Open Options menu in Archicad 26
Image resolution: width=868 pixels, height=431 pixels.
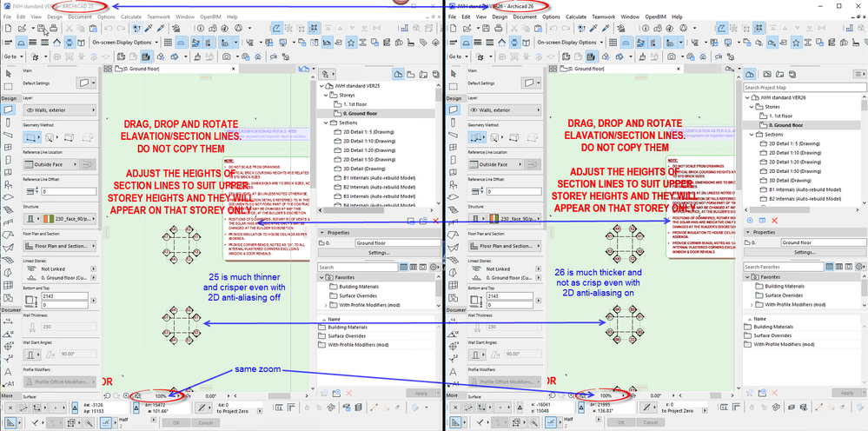point(551,17)
